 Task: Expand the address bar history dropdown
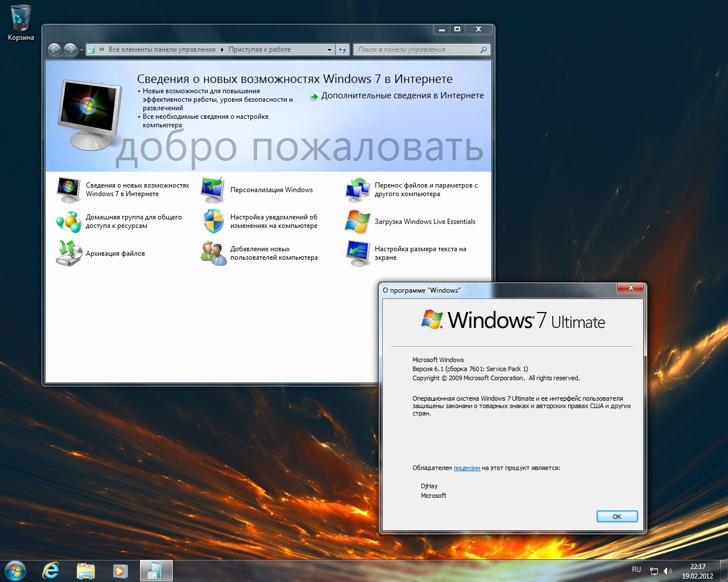tap(329, 49)
